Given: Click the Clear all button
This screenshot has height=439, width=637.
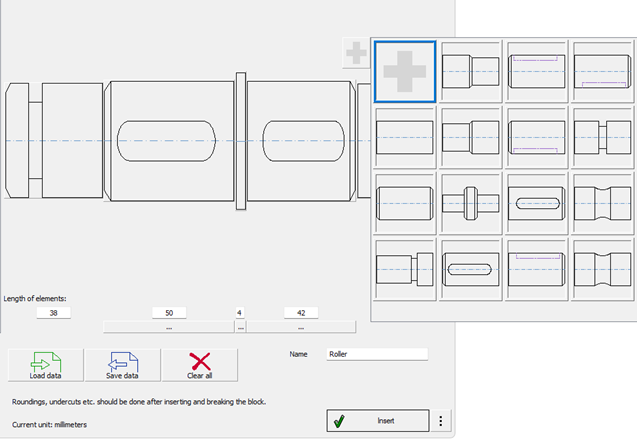Looking at the screenshot, I should (x=200, y=366).
